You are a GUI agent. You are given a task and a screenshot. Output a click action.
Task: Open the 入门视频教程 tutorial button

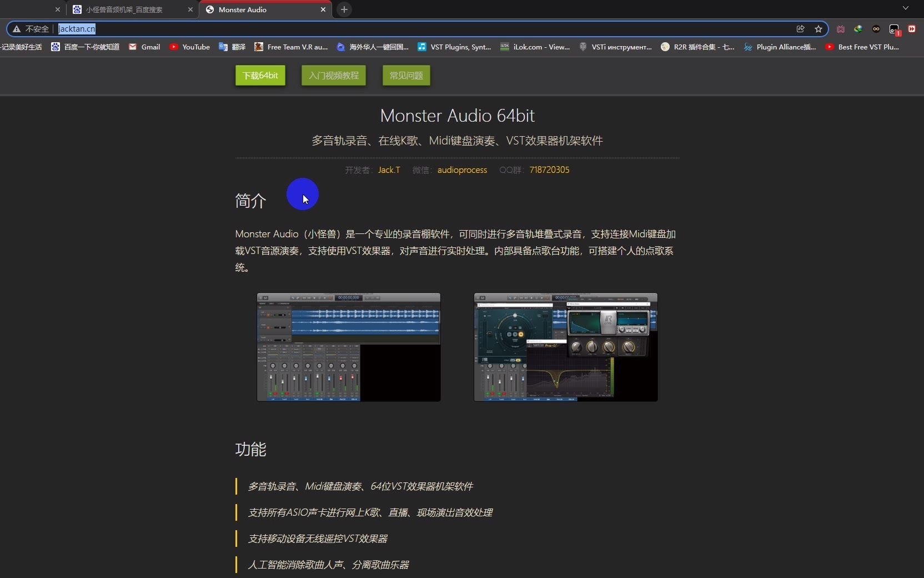[334, 76]
